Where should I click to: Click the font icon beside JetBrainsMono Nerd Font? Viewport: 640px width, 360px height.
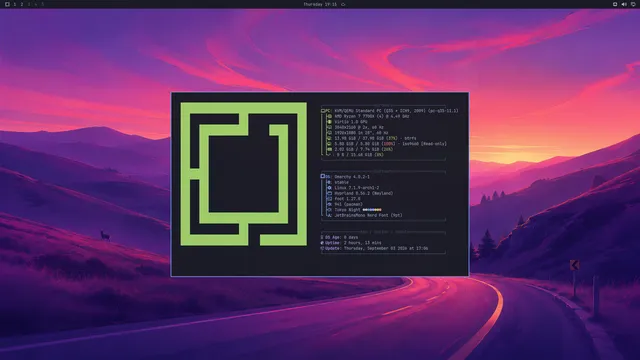tap(329, 215)
